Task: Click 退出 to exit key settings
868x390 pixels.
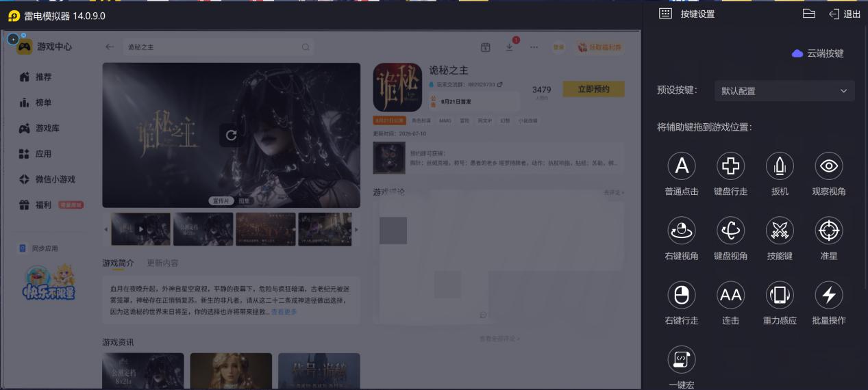Action: [845, 14]
